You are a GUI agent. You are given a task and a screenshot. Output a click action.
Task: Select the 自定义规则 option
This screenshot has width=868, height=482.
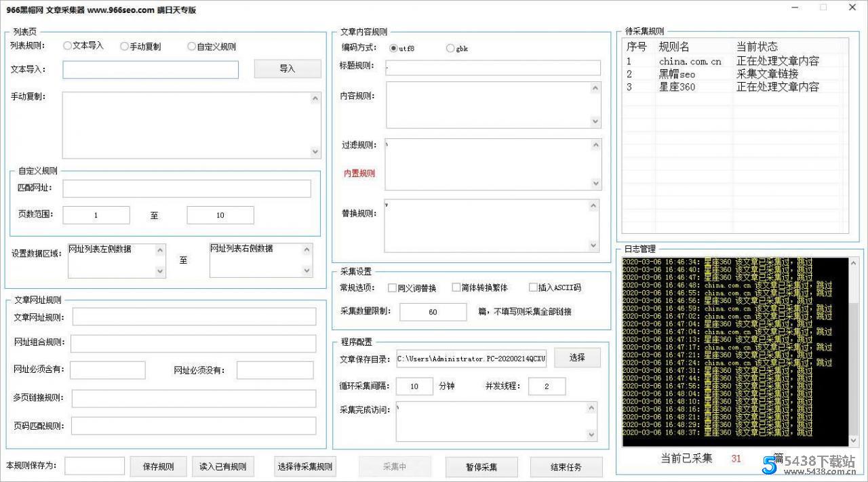point(191,46)
